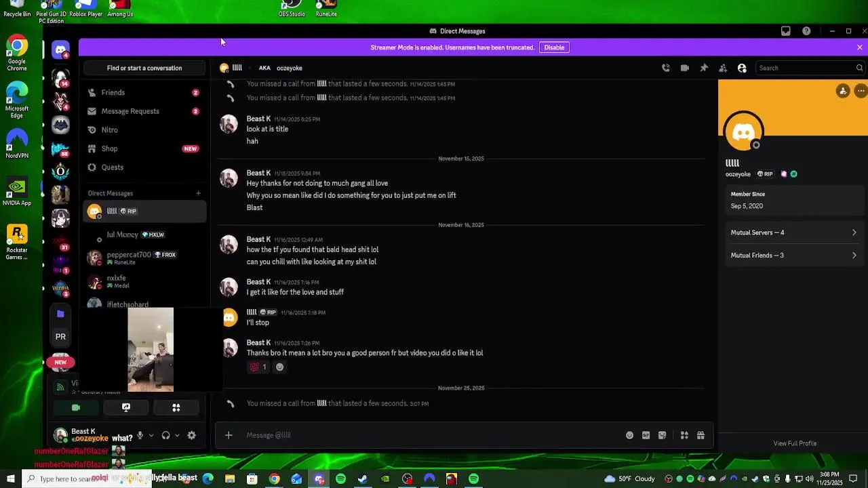Screen dimensions: 868x488
Task: Dismiss the Streamer Mode banner
Action: [859, 47]
